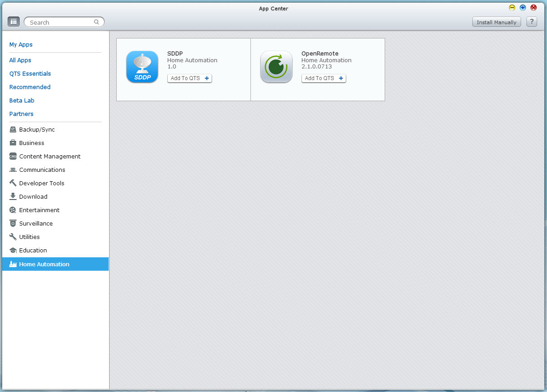Click Home Automation text under SDDP
The width and height of the screenshot is (547, 392).
pos(192,60)
